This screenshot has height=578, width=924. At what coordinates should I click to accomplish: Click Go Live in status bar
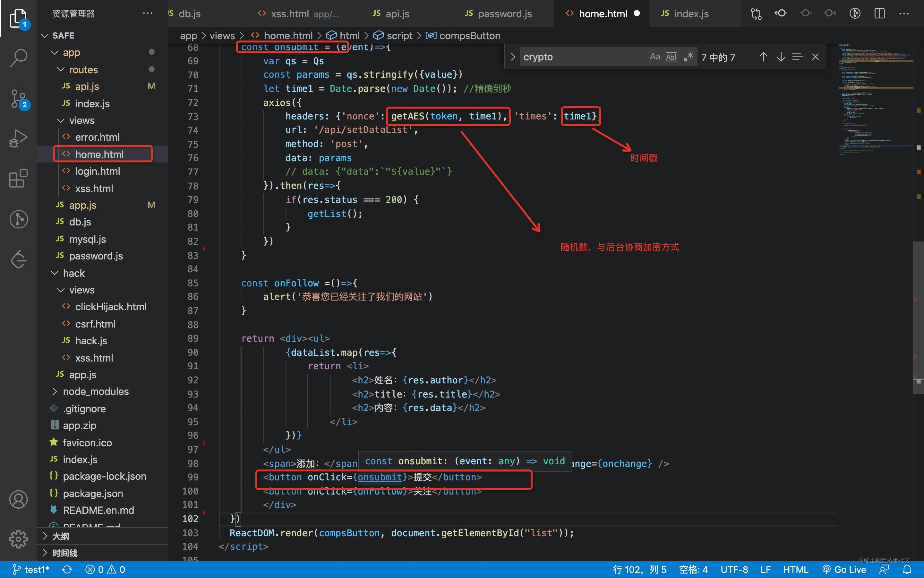tap(844, 570)
